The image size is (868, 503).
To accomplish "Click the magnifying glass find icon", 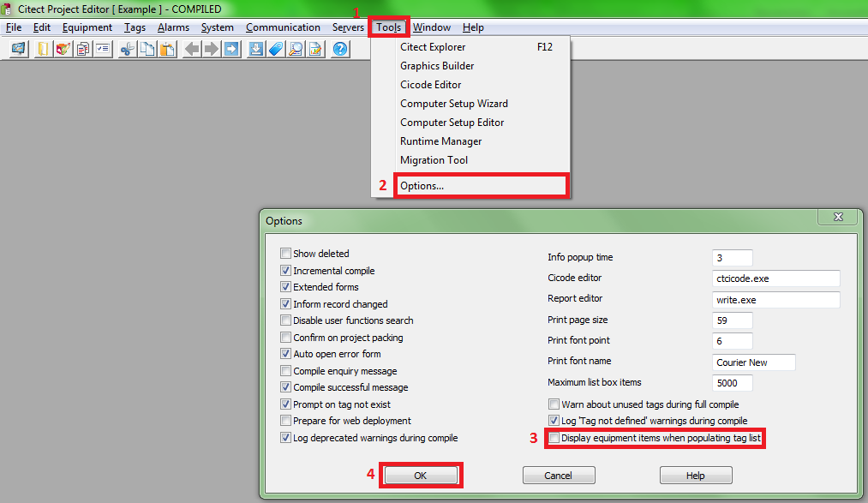I will point(296,49).
